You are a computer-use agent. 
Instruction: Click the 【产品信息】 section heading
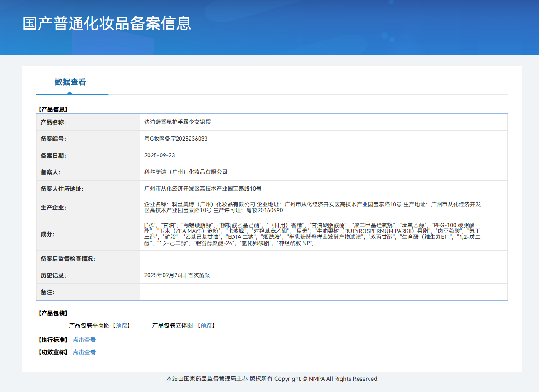[x=53, y=109]
